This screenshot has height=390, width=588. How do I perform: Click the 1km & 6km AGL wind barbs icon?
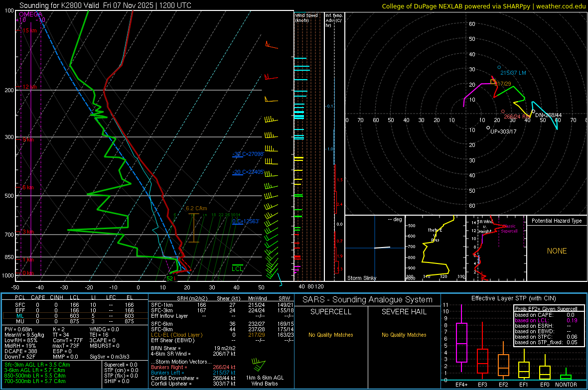click(x=259, y=365)
